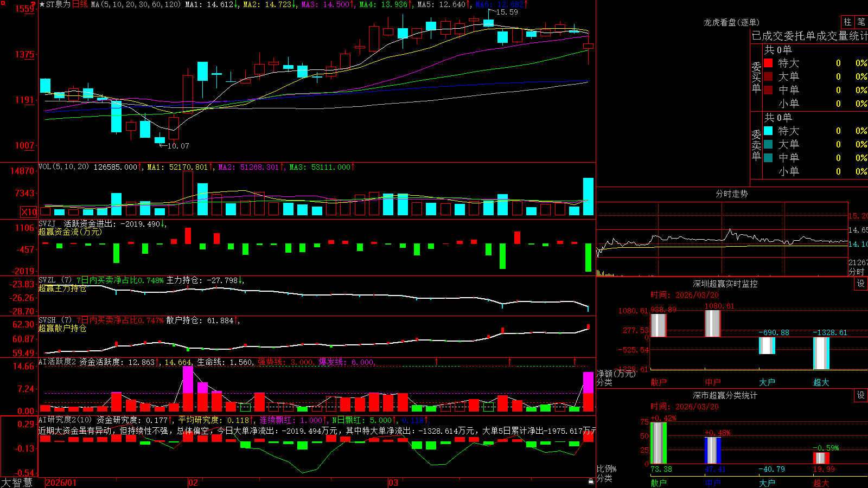Click the teal 大单 swatch under 委卖单
The image size is (868, 488).
[768, 144]
